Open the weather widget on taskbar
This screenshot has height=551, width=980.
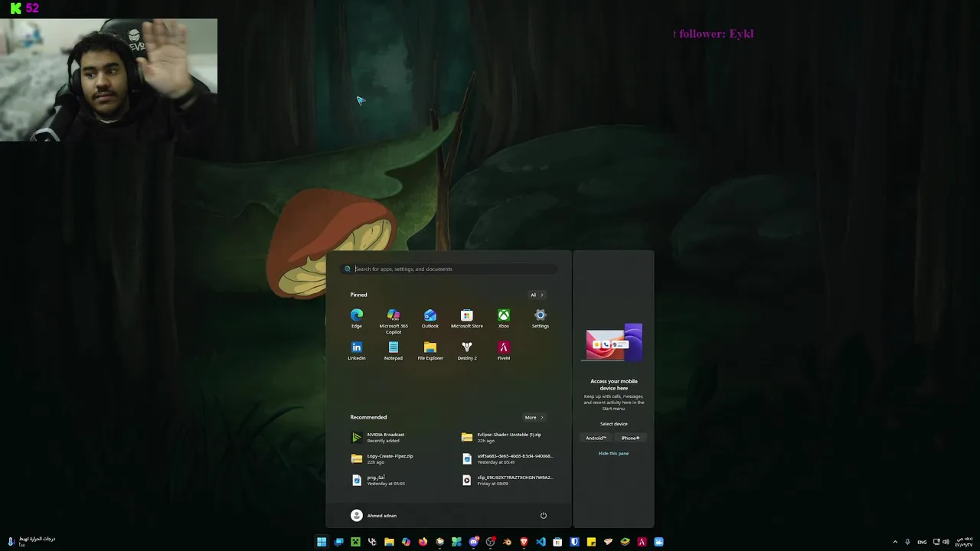click(x=32, y=542)
